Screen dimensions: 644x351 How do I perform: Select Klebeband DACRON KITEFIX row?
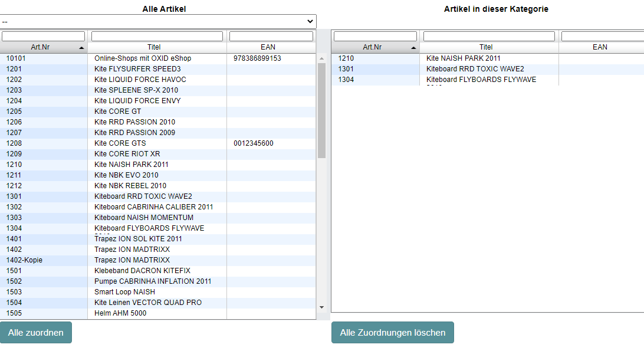[157, 271]
